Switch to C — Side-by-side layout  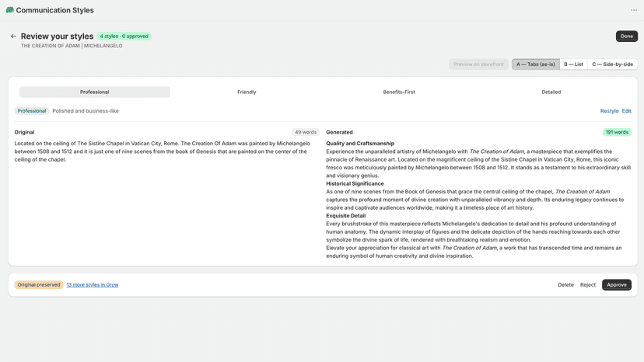pos(612,64)
